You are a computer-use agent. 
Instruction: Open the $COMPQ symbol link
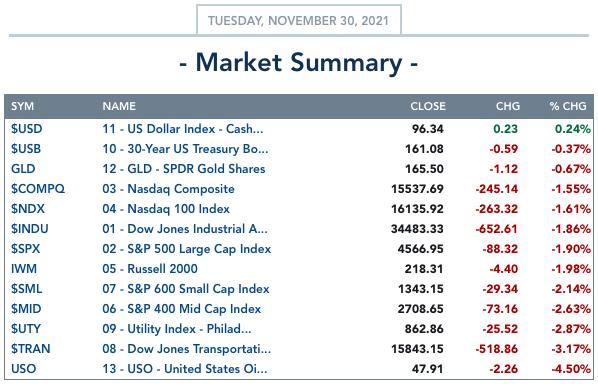pyautogui.click(x=38, y=189)
